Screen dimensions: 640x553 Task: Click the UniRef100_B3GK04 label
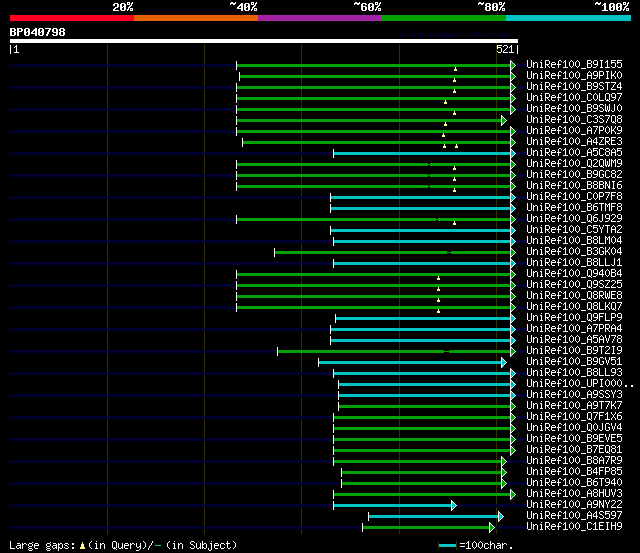(574, 252)
